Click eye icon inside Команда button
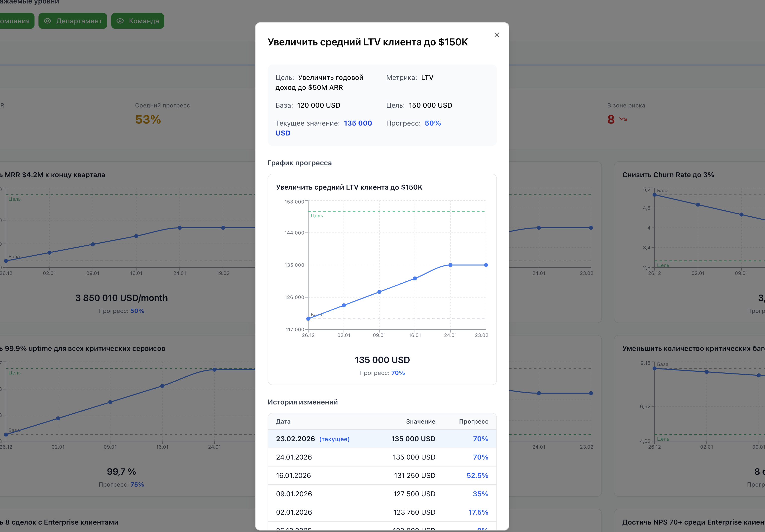Image resolution: width=765 pixels, height=532 pixels. pyautogui.click(x=120, y=21)
